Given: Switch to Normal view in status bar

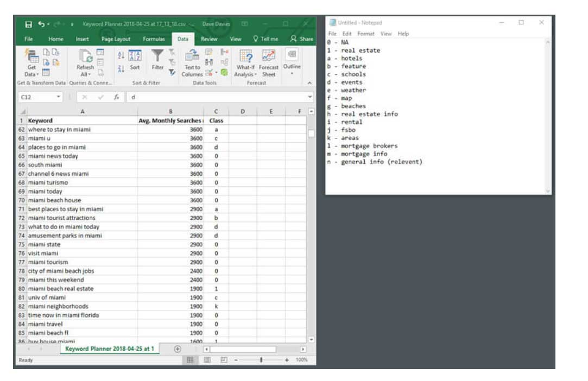Looking at the screenshot, I should click(x=190, y=360).
